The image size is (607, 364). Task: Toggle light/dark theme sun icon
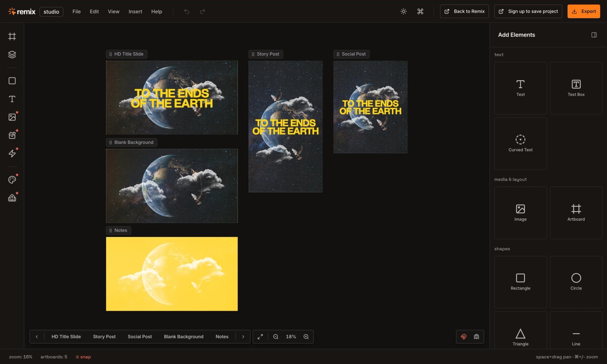click(x=404, y=11)
